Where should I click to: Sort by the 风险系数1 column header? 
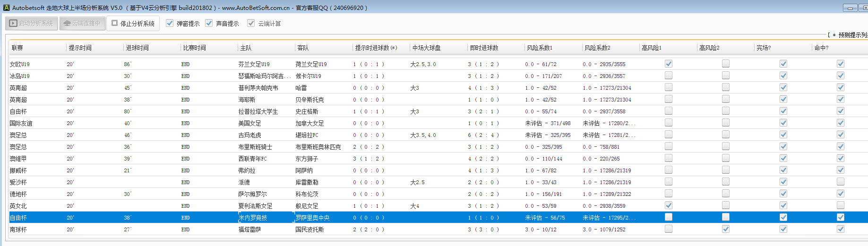click(540, 48)
